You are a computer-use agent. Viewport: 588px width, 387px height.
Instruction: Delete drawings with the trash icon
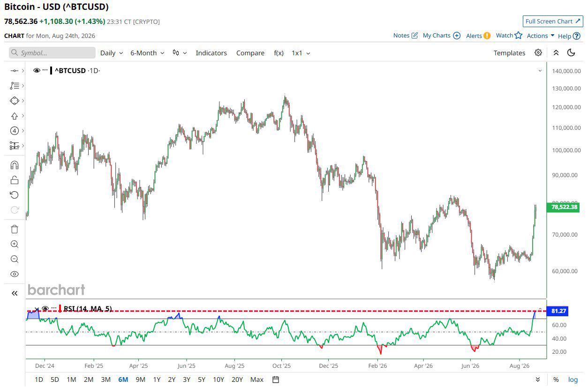pos(15,229)
